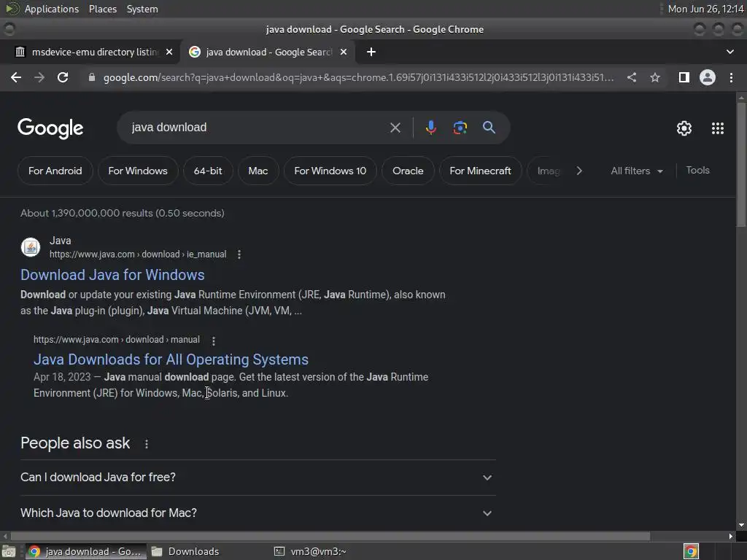Image resolution: width=747 pixels, height=560 pixels.
Task: Select the For Windows 10 filter chip
Action: [x=330, y=171]
